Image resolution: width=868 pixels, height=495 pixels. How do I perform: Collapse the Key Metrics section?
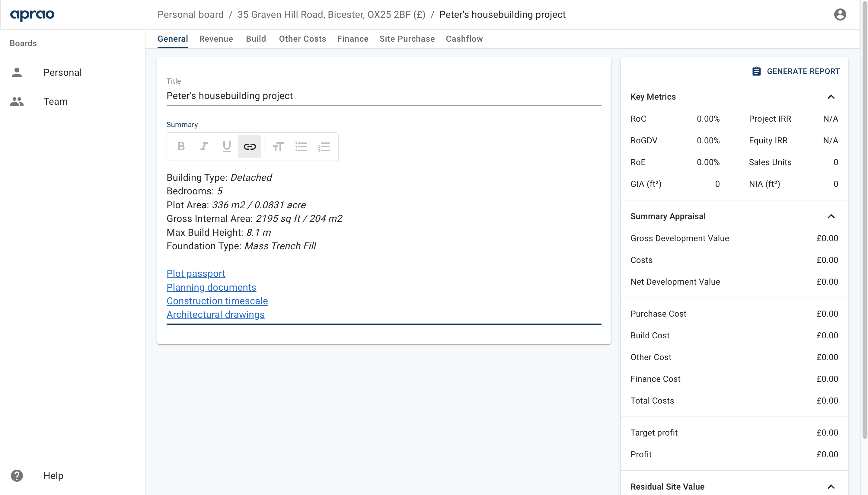tap(831, 97)
